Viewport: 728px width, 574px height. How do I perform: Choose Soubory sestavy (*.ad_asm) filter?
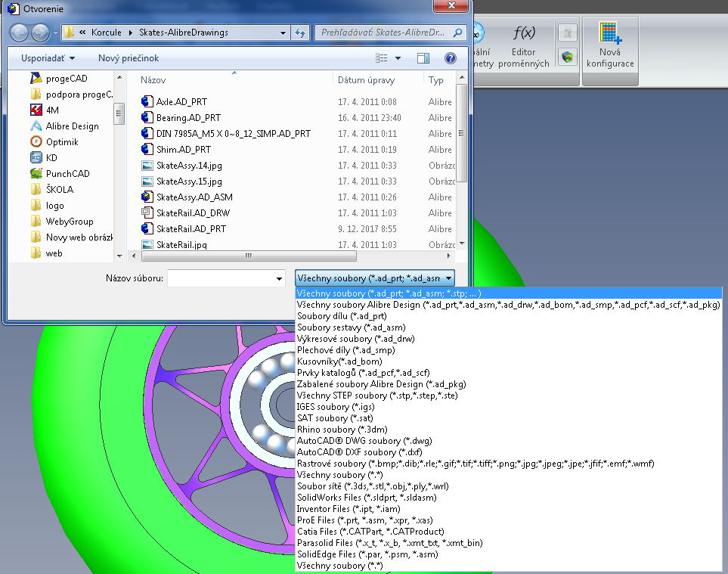pos(509,327)
